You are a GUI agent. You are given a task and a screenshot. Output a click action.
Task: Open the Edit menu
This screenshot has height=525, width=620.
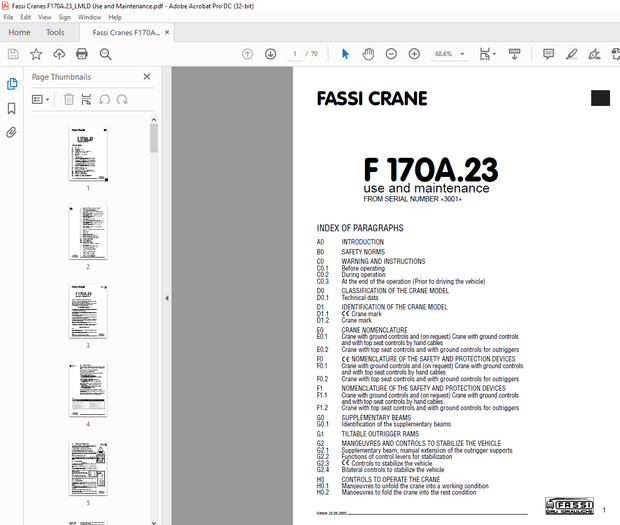click(x=26, y=17)
